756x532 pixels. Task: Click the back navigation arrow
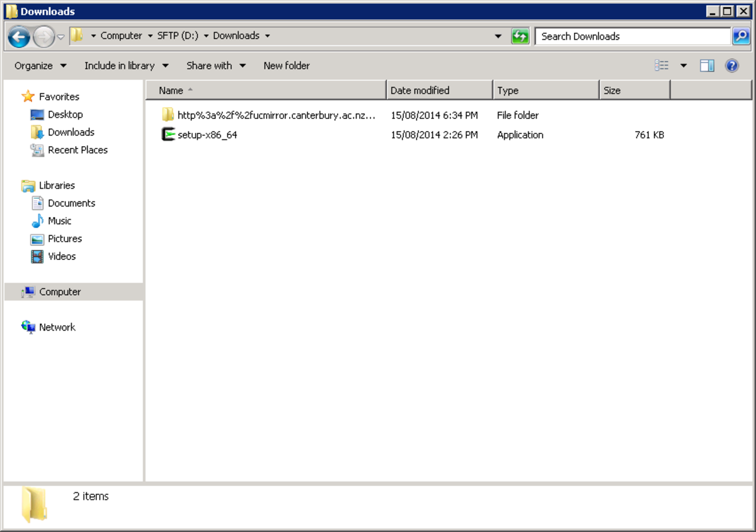19,36
